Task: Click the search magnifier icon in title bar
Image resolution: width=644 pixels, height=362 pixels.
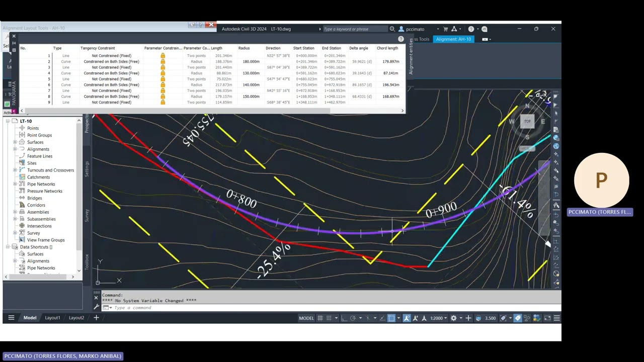Action: point(392,29)
